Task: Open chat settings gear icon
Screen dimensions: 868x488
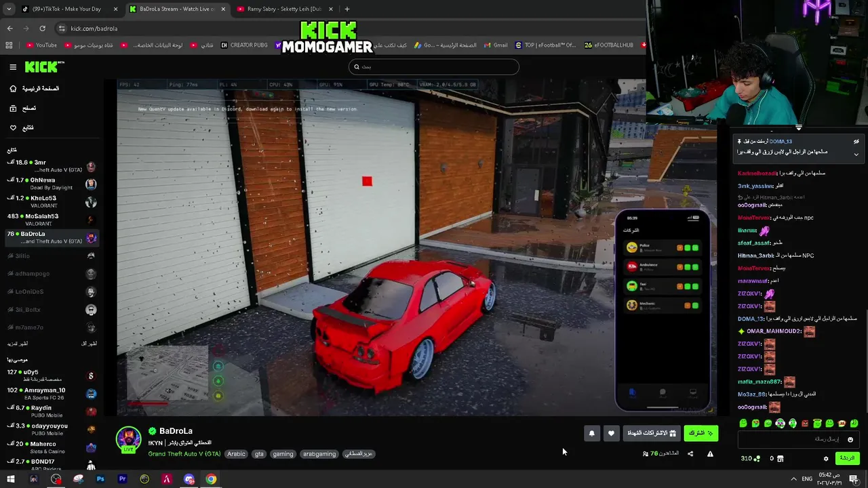Action: pyautogui.click(x=826, y=459)
